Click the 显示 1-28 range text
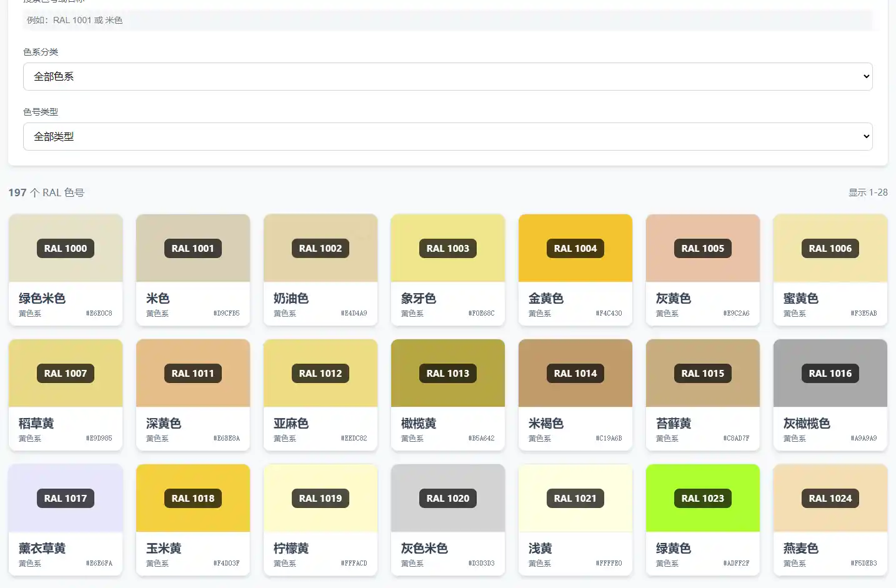896x588 pixels. click(x=868, y=192)
